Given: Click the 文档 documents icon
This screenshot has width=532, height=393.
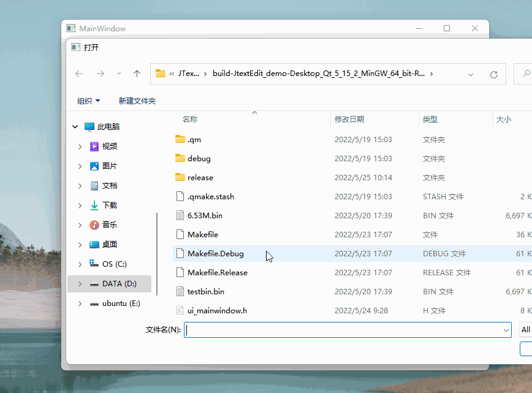Looking at the screenshot, I should click(94, 186).
